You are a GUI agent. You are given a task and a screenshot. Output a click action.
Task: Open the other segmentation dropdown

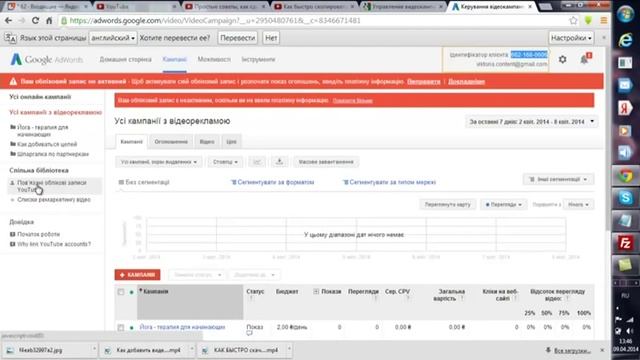(x=558, y=179)
